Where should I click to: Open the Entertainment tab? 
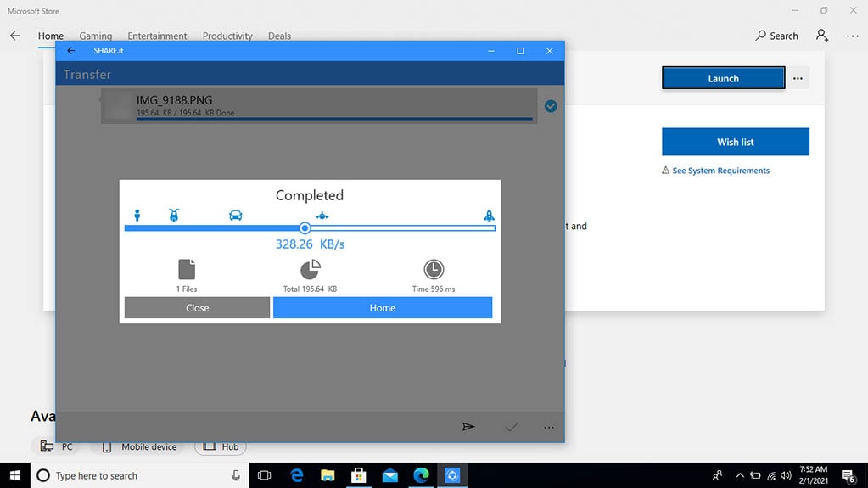tap(157, 36)
